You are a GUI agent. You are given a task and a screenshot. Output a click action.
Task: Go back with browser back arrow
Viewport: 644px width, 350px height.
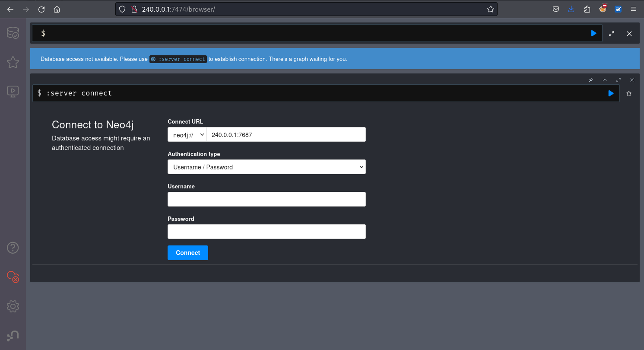(10, 9)
